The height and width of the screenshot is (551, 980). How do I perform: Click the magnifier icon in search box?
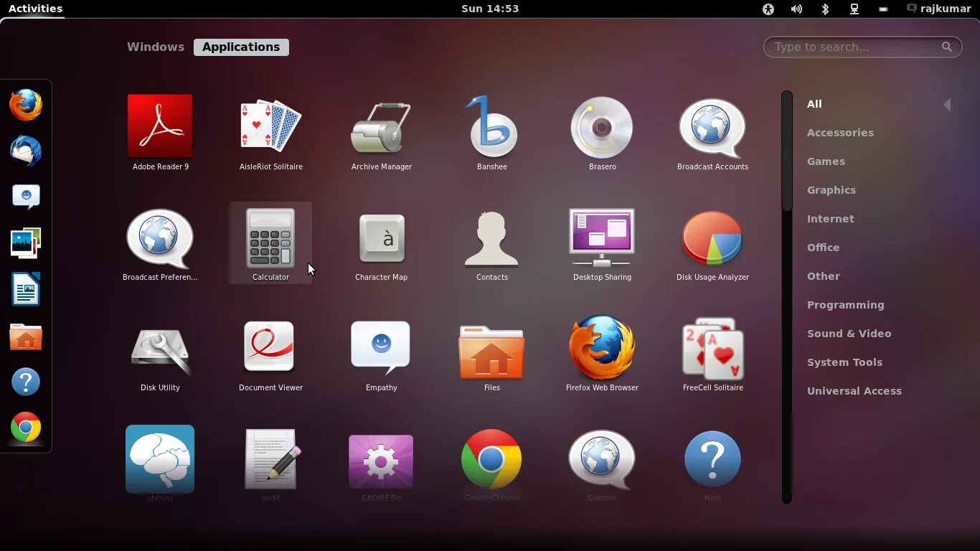point(947,47)
